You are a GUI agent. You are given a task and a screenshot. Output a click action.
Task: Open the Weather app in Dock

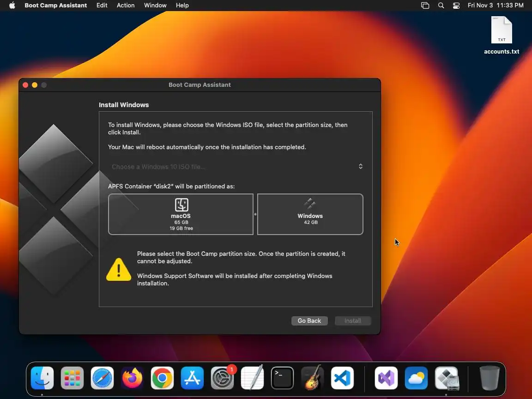tap(416, 378)
